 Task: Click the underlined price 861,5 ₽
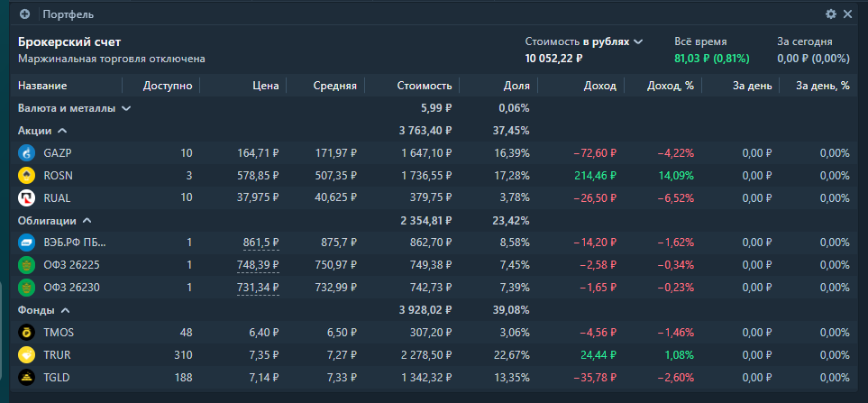(x=261, y=243)
